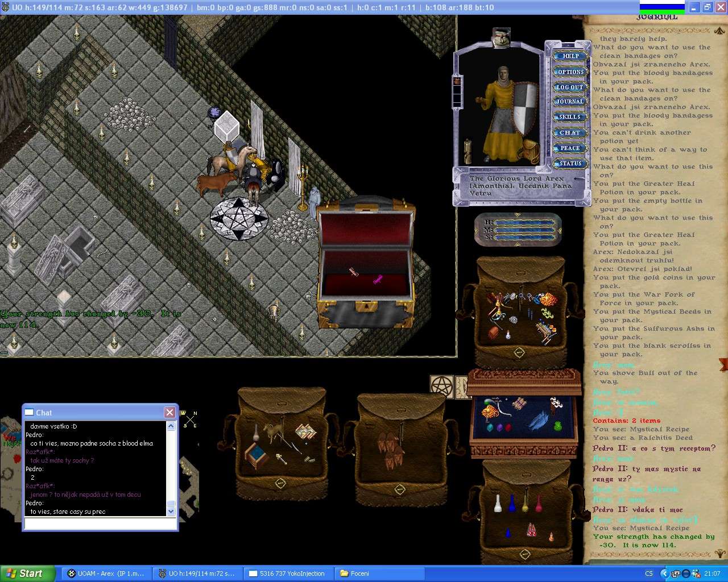The width and height of the screenshot is (728, 582).
Task: Click the Chat message input field
Action: (x=100, y=523)
